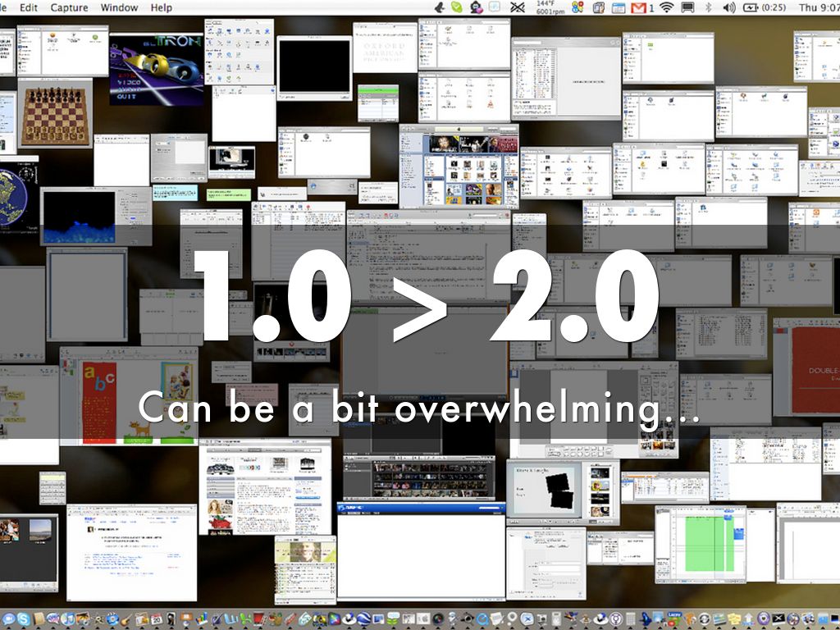This screenshot has width=840, height=630.
Task: Click the GarageBand guitar dock icon
Action: tap(126, 619)
